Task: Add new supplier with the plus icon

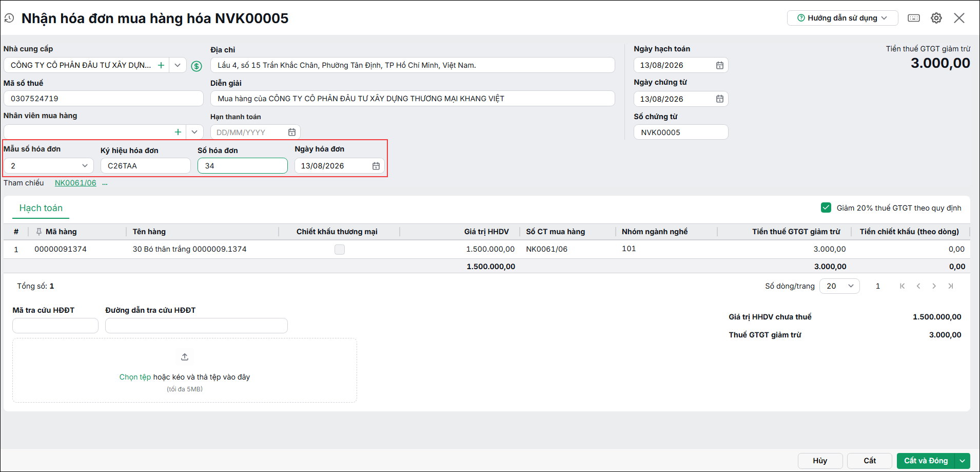Action: 161,65
